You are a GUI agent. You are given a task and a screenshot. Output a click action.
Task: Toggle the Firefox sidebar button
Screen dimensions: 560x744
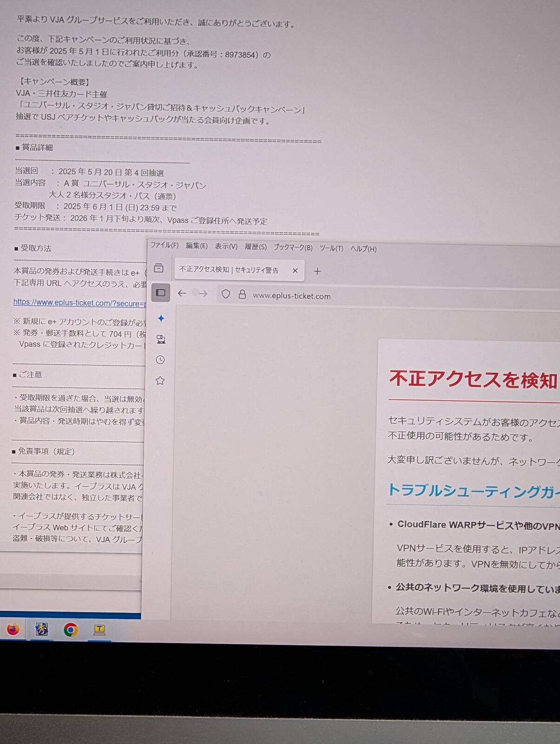point(161,292)
